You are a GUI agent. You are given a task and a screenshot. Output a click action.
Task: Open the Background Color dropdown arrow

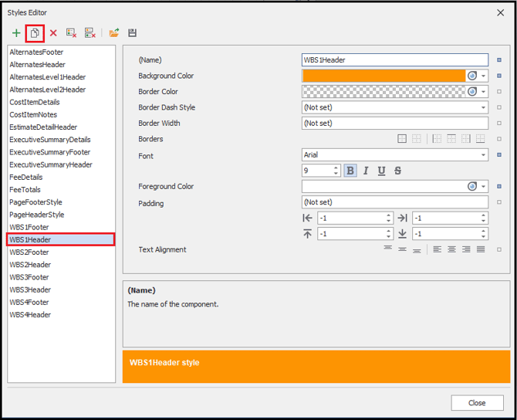(483, 76)
